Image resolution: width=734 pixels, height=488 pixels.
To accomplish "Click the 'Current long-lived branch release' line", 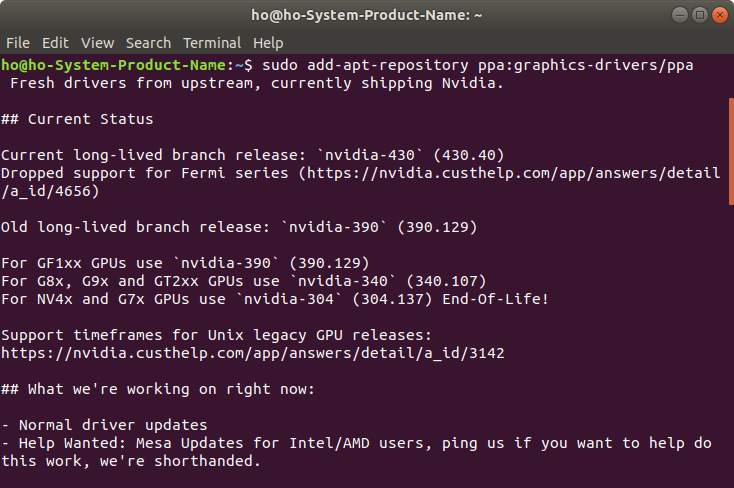I will tap(253, 155).
